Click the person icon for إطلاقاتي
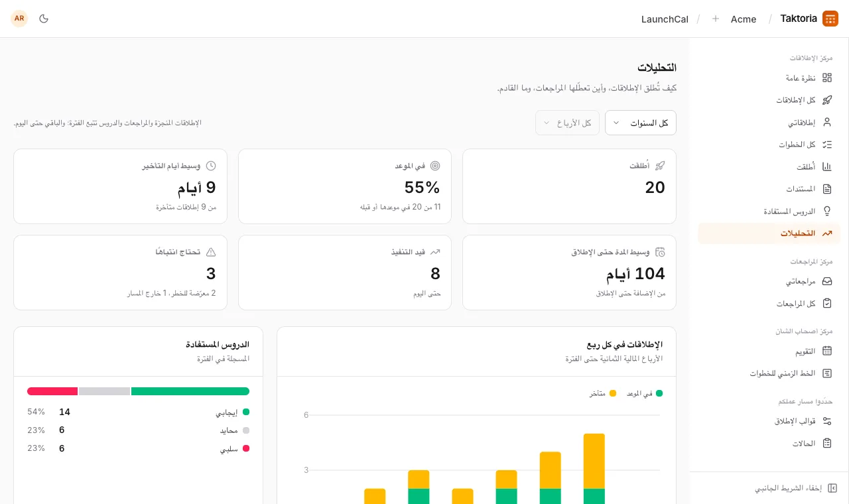This screenshot has width=849, height=504. pyautogui.click(x=827, y=122)
